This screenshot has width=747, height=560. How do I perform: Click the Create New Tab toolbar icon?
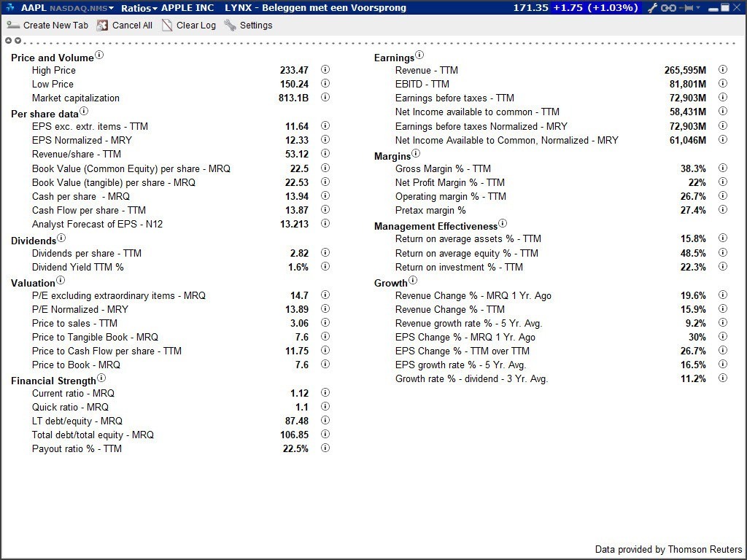tap(13, 26)
